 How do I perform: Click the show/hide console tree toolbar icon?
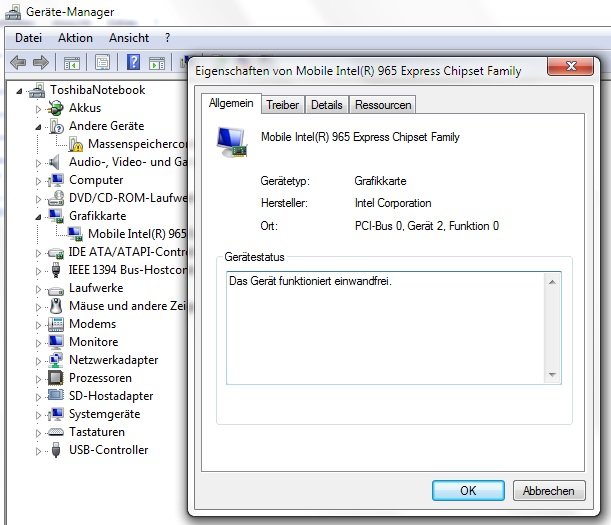click(x=72, y=63)
